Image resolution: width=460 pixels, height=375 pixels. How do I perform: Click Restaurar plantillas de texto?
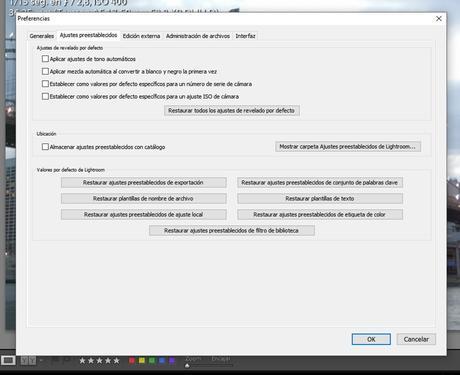320,199
